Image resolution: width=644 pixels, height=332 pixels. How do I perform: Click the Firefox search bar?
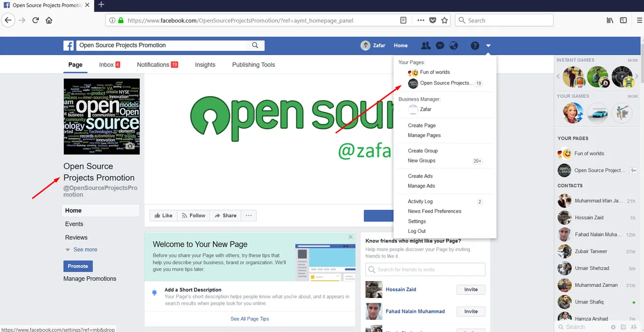pyautogui.click(x=504, y=20)
